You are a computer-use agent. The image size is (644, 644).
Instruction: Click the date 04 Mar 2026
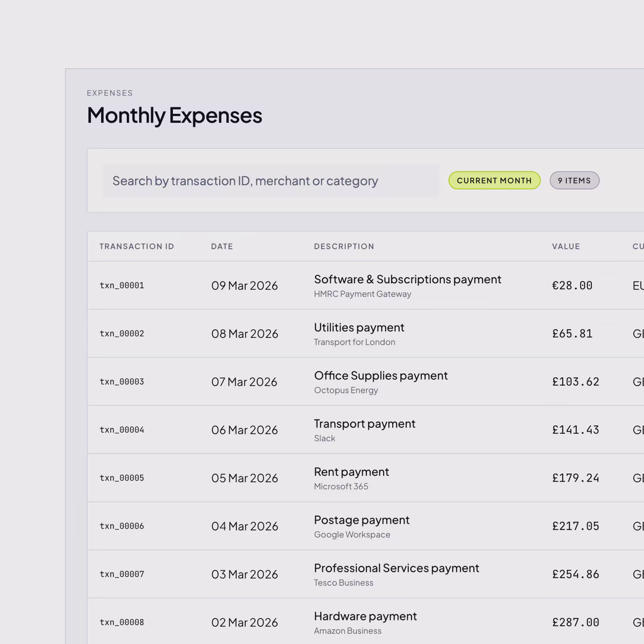[245, 526]
